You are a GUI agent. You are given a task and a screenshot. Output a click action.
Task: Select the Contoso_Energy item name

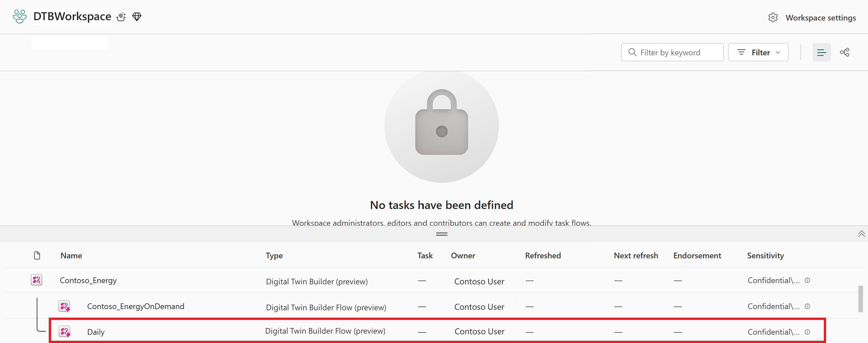[x=88, y=280]
